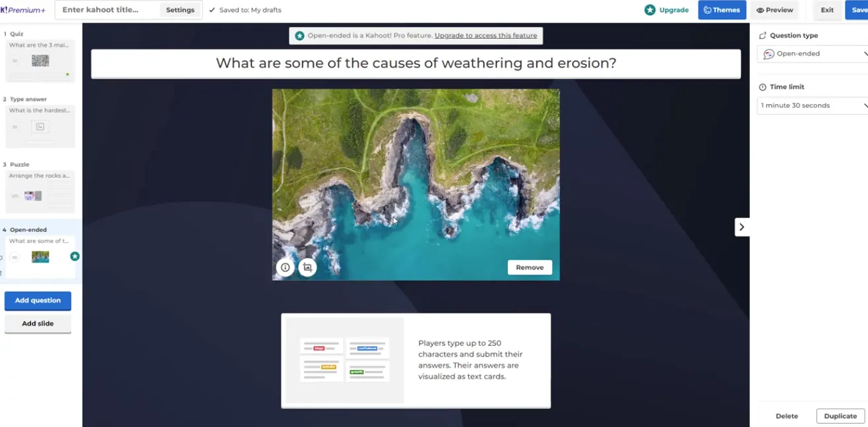Click the image info icon
The width and height of the screenshot is (868, 427).
285,268
